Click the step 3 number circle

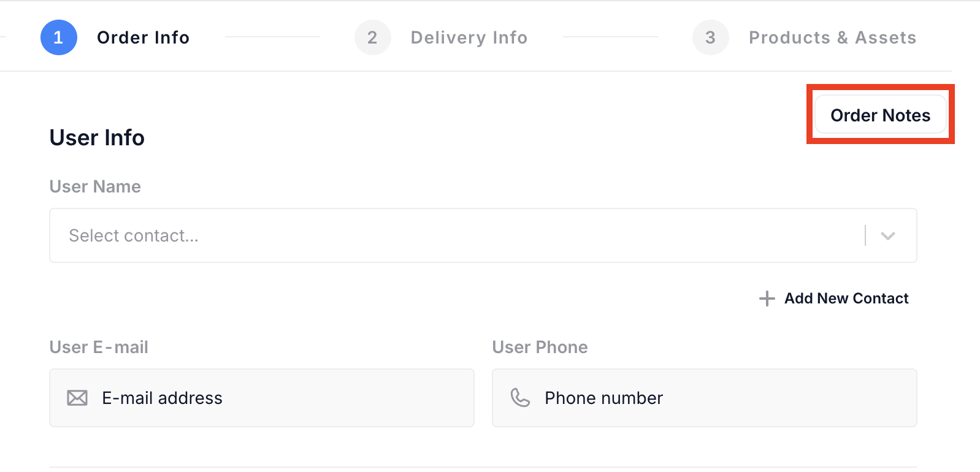tap(710, 37)
